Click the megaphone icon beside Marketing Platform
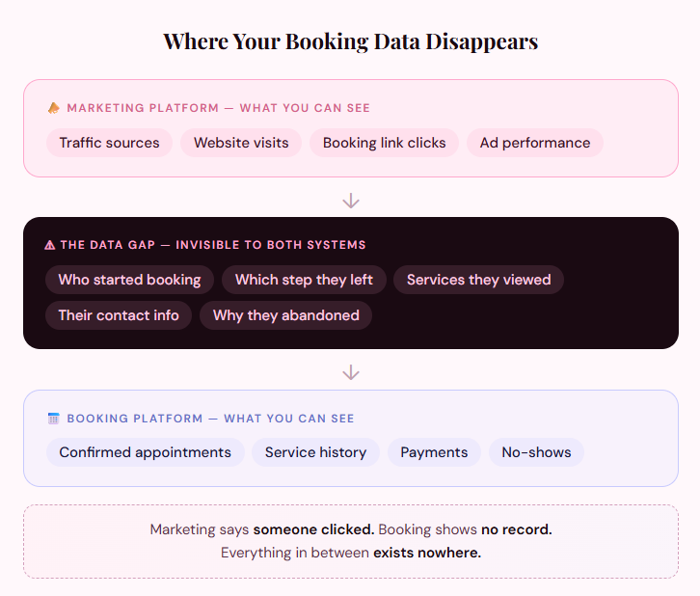 coord(54,108)
